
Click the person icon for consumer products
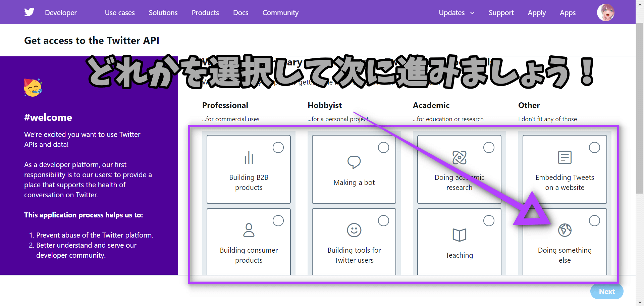pos(249,230)
